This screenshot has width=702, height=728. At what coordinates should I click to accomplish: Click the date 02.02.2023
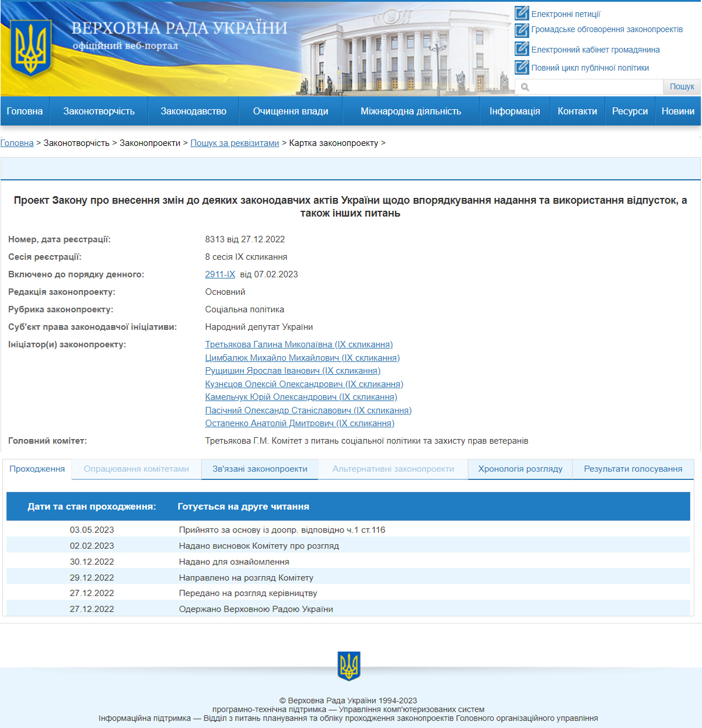[92, 546]
